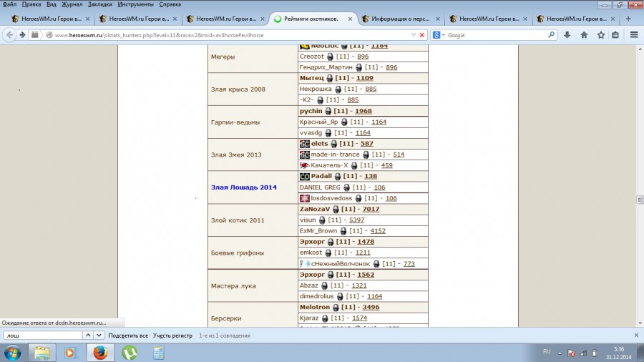Open the Инструменты menu
Viewport: 644px width, 362px height.
[135, 4]
